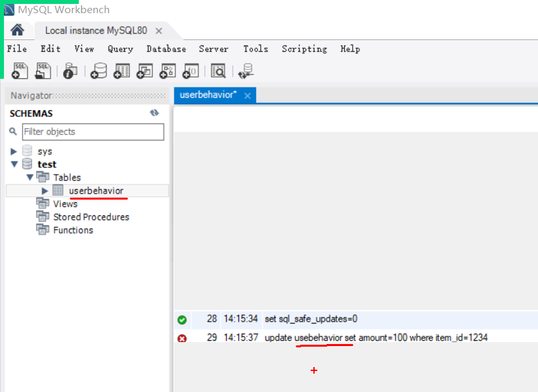Open the Server menu
Screen dimensions: 538x392
click(x=213, y=49)
